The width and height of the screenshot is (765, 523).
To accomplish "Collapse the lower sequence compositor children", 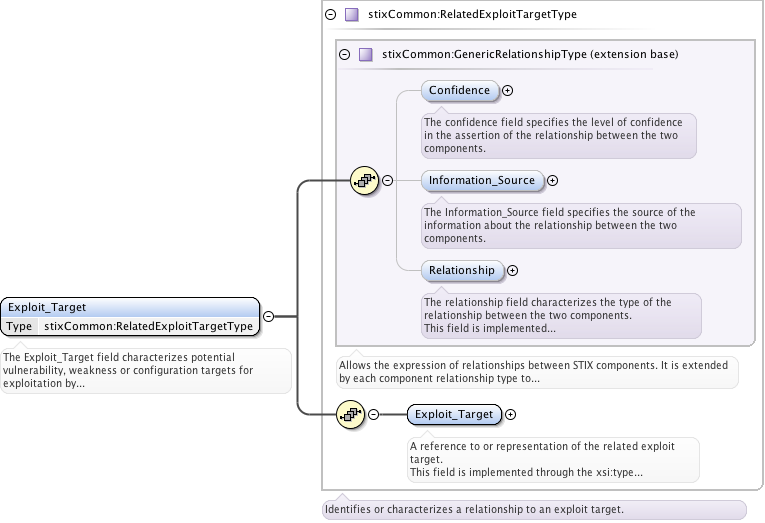I will click(x=373, y=414).
